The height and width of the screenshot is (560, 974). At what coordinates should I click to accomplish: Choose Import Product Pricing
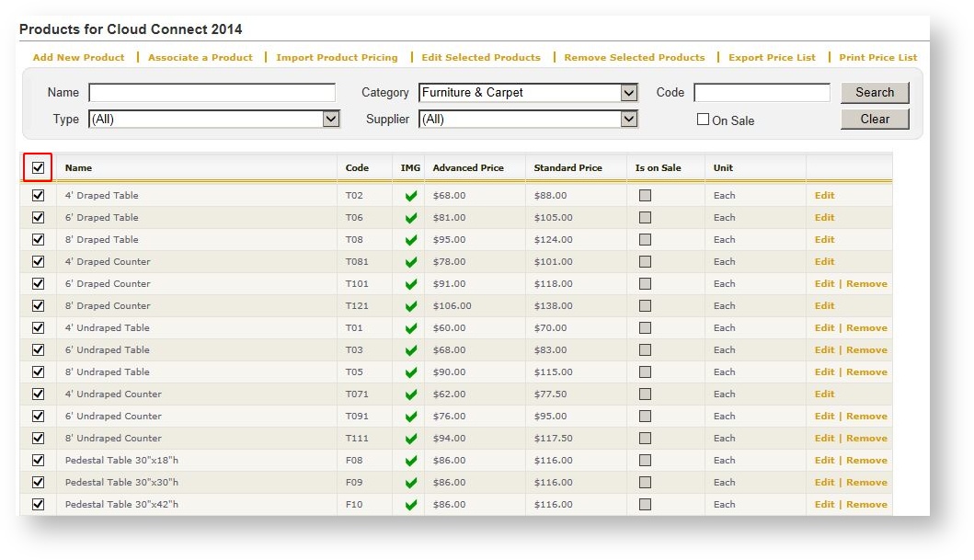tap(337, 57)
